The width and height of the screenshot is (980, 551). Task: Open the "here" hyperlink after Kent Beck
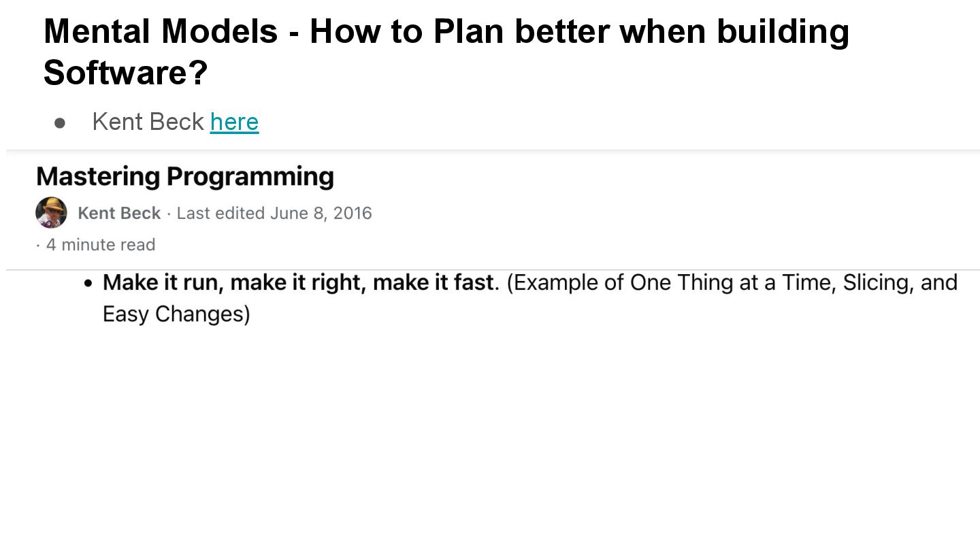point(234,122)
